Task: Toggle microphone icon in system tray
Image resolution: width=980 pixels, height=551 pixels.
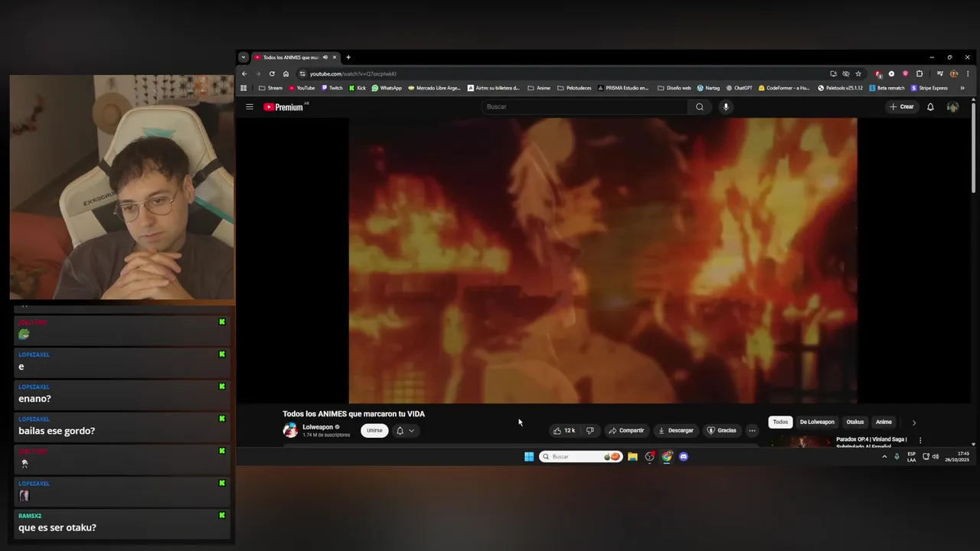Action: click(897, 457)
